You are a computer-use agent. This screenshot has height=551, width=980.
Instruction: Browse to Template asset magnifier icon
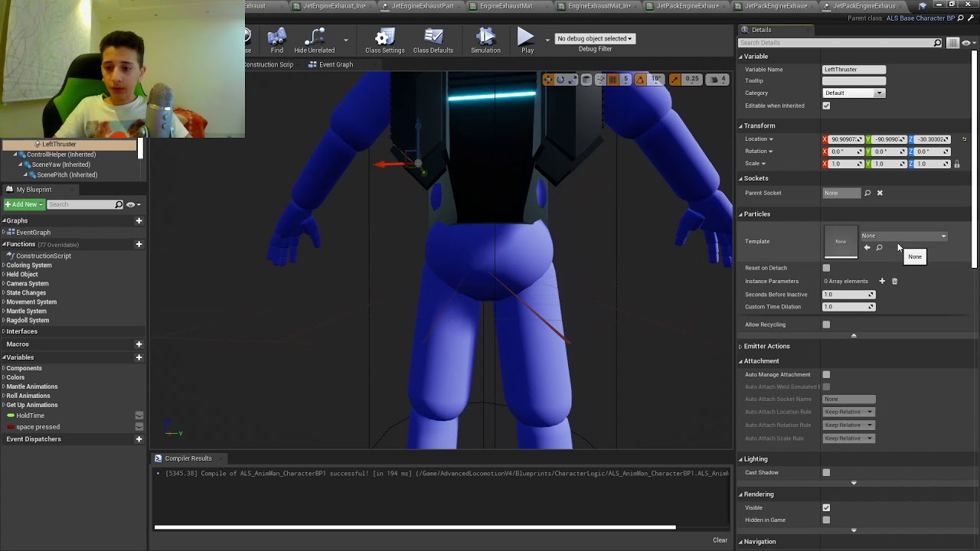(879, 247)
